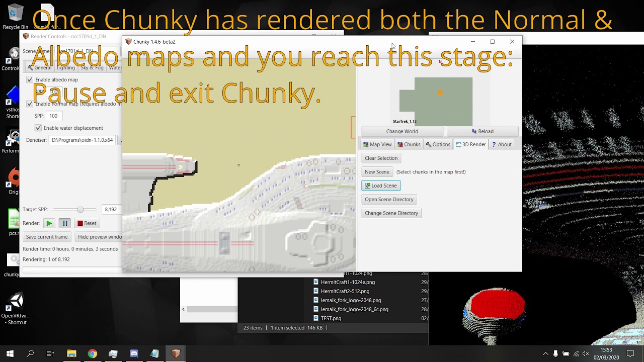This screenshot has width=644, height=362.
Task: Click the normal map SPP input field
Action: 53,116
